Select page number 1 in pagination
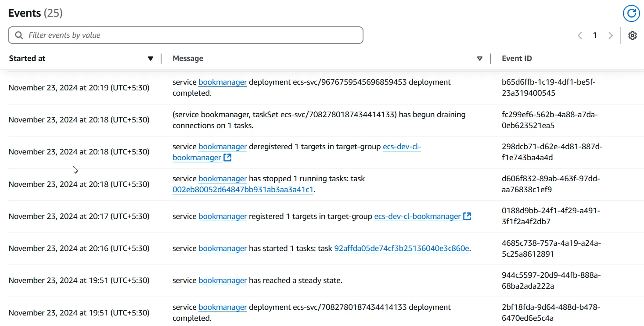Image resolution: width=644 pixels, height=326 pixels. pos(595,36)
